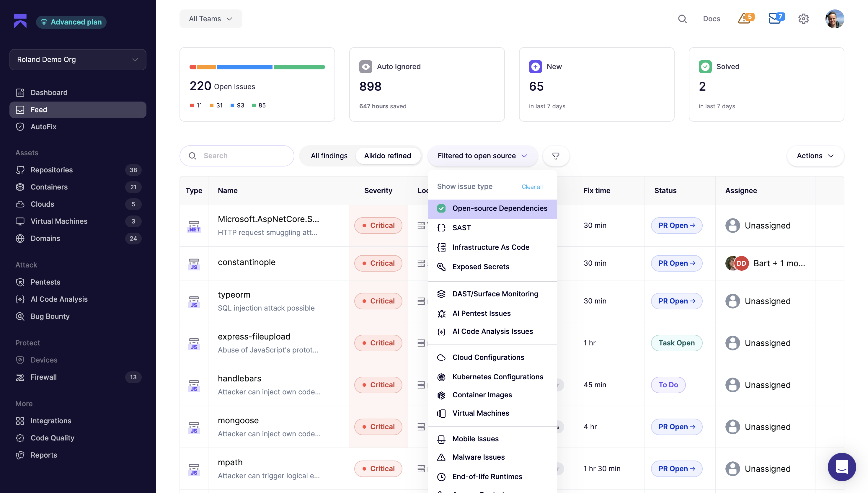The image size is (868, 493).
Task: Expand the All Teams dropdown
Action: [211, 19]
